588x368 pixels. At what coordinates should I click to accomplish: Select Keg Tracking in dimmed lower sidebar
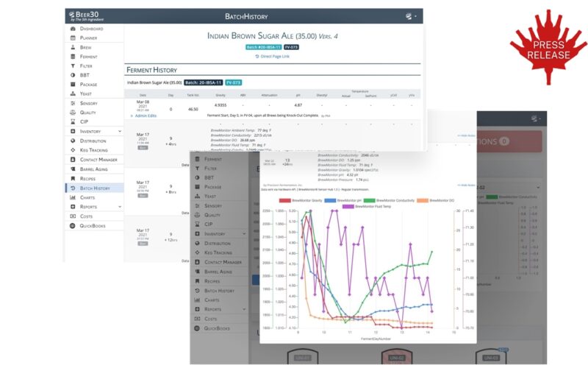tap(218, 252)
